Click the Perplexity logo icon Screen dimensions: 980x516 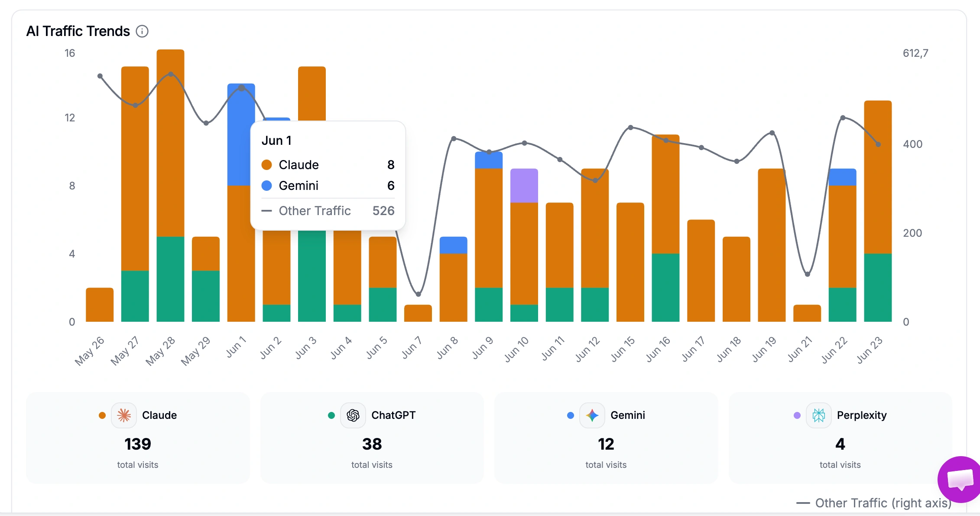(x=819, y=415)
